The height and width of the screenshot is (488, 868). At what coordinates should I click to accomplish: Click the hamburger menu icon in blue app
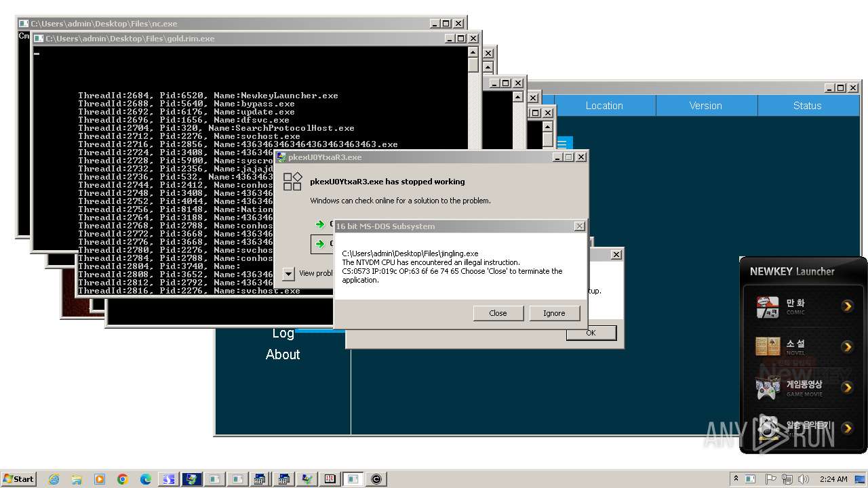point(561,144)
